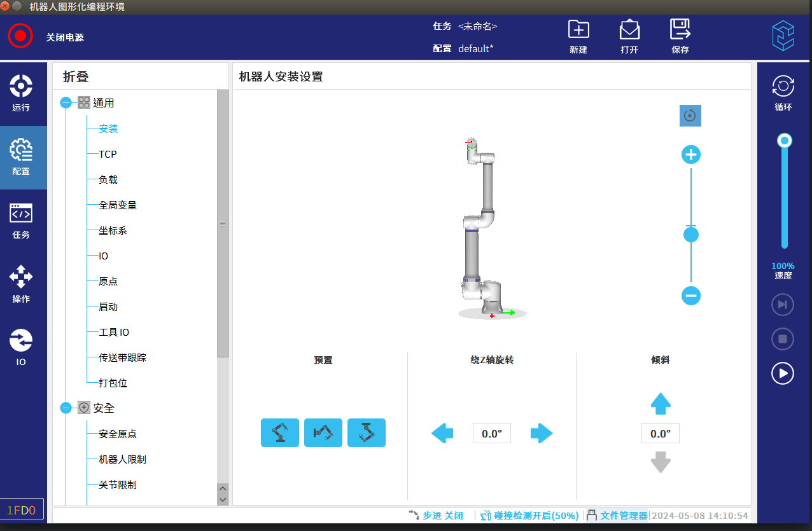Zoom in the robot view with plus button
The image size is (812, 531).
[690, 155]
